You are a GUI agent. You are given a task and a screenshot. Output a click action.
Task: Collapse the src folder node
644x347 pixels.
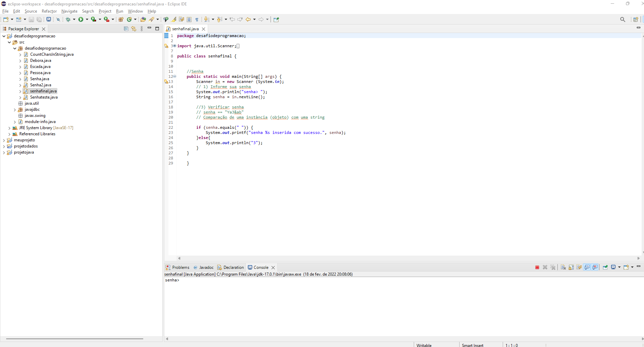coord(9,42)
